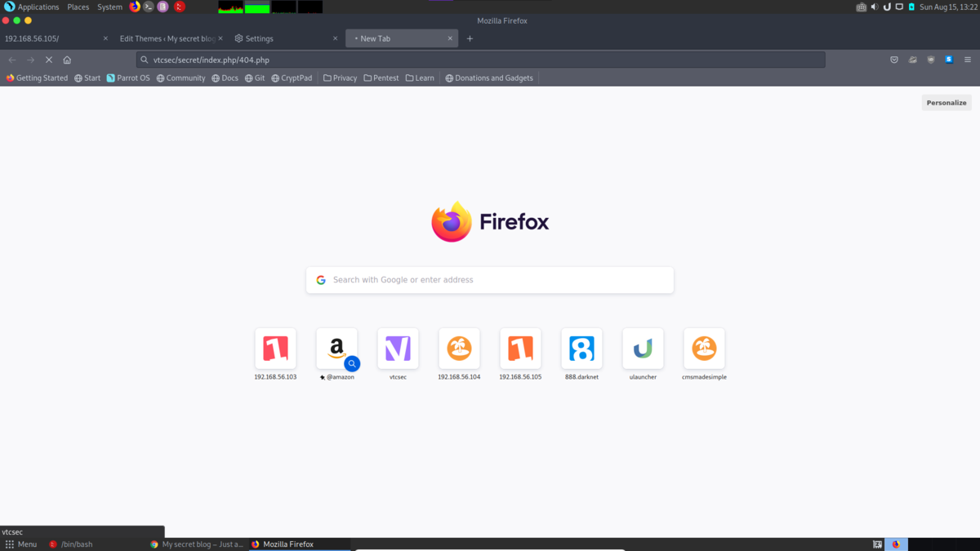
Task: Click the Personalize button
Action: click(947, 103)
